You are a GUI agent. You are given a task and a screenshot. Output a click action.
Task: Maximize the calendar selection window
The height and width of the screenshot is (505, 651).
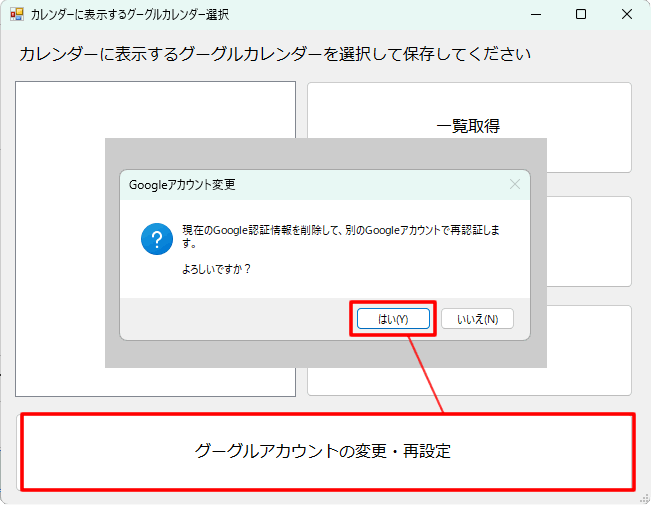(x=581, y=15)
